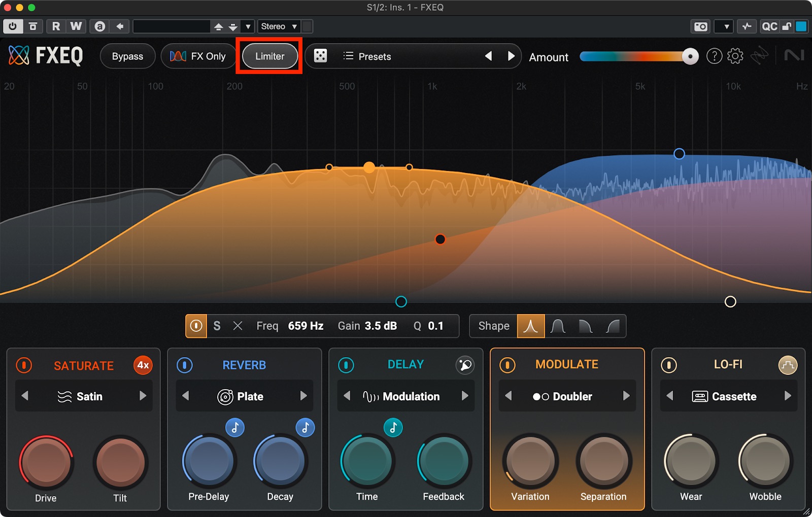The image size is (812, 517).
Task: Click the Limiter button
Action: pyautogui.click(x=269, y=56)
